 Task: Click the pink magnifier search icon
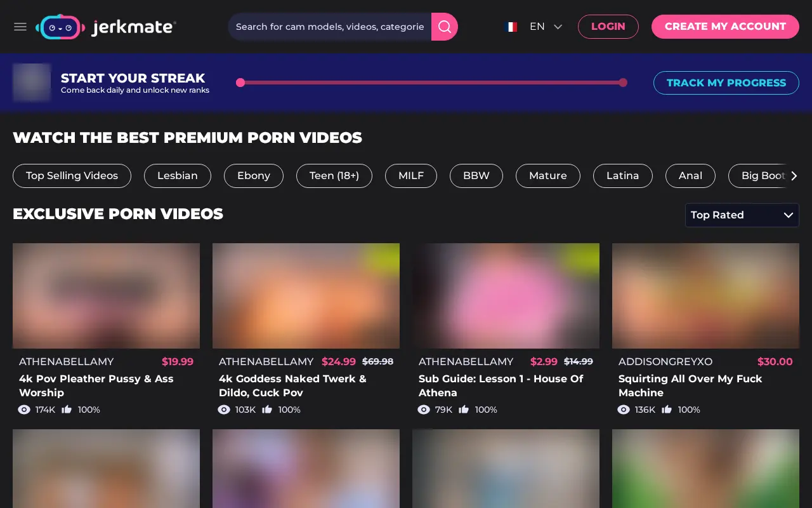pos(445,27)
